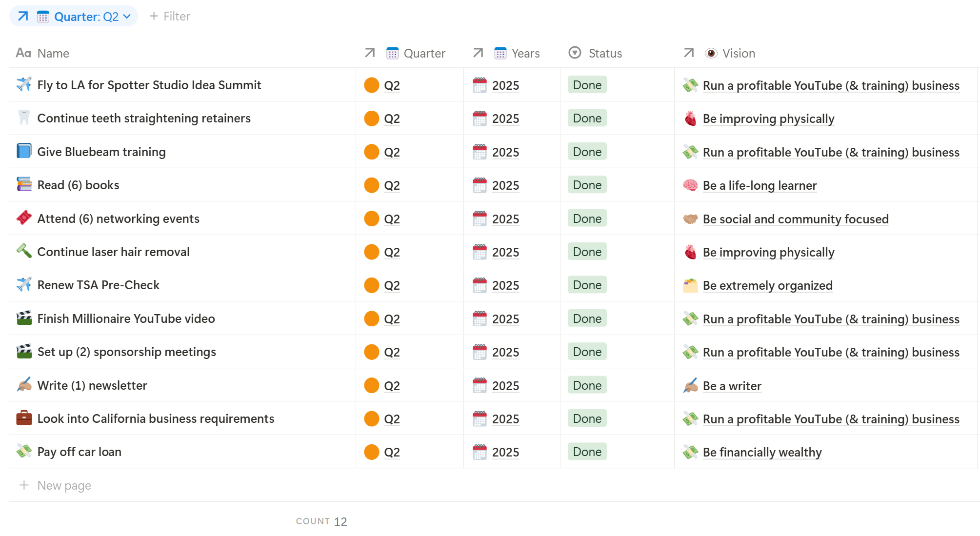Change Done status of Renew TSA Pre-Check
Image resolution: width=980 pixels, height=536 pixels.
pyautogui.click(x=587, y=285)
